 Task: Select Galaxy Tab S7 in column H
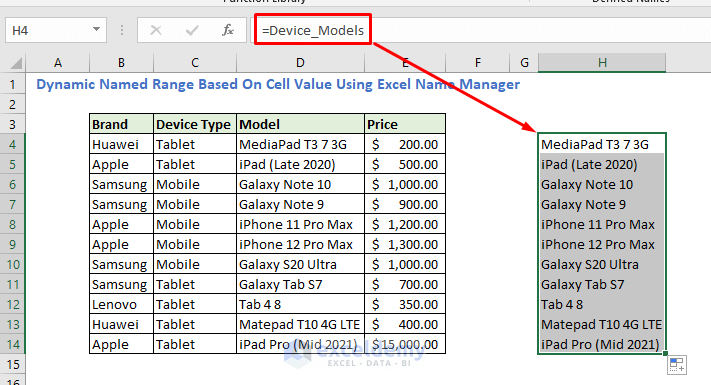(x=602, y=284)
